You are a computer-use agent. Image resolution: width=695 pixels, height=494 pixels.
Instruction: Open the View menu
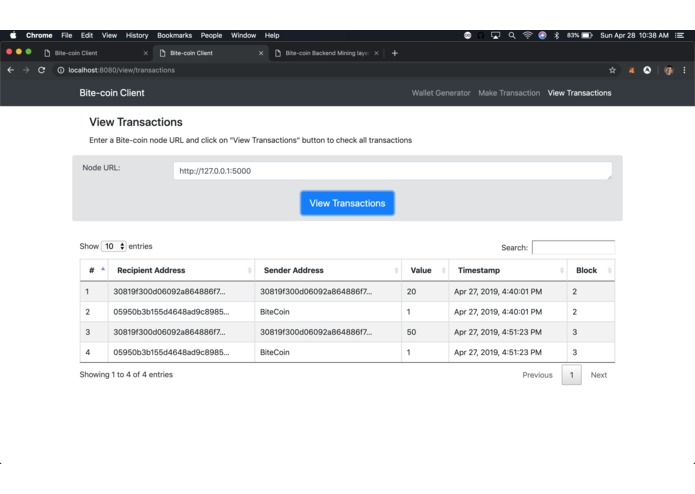pos(109,35)
